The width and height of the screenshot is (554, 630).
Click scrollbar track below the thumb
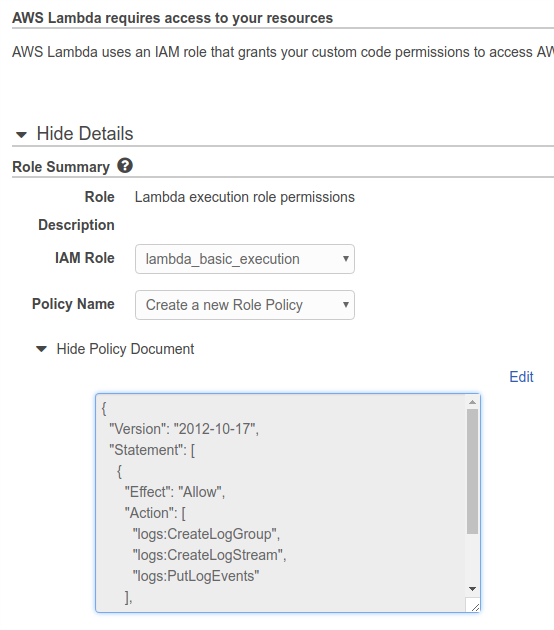pyautogui.click(x=472, y=558)
